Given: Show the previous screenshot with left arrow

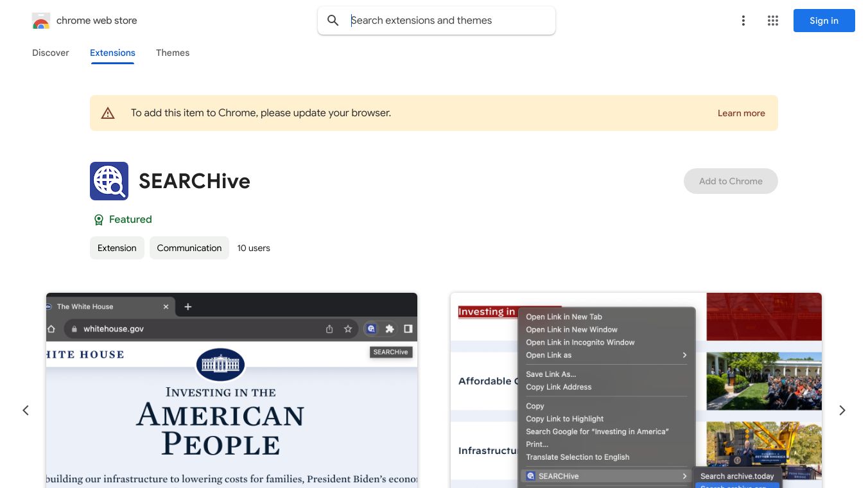Looking at the screenshot, I should pyautogui.click(x=26, y=410).
